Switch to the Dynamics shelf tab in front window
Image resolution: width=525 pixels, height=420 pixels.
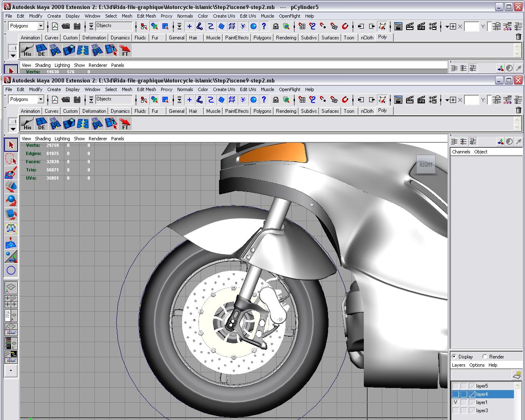tap(120, 111)
